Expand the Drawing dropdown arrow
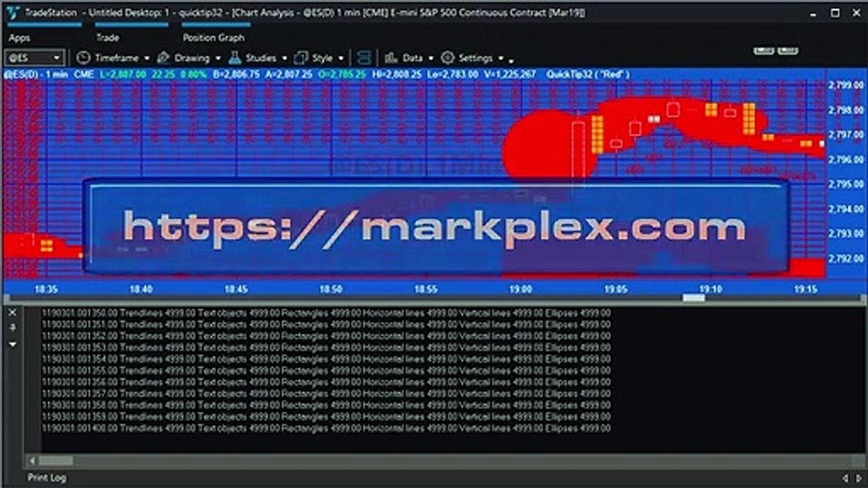Viewport: 868px width, 488px height. click(x=218, y=58)
